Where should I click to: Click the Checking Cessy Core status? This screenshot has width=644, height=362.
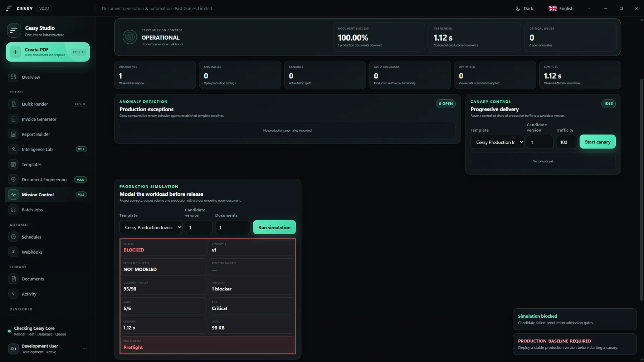[x=34, y=328]
